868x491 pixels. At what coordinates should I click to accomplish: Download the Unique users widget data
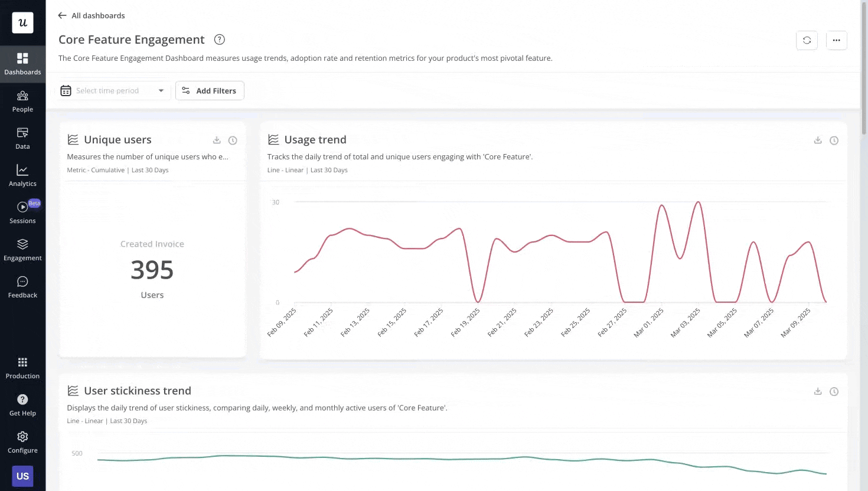point(217,140)
